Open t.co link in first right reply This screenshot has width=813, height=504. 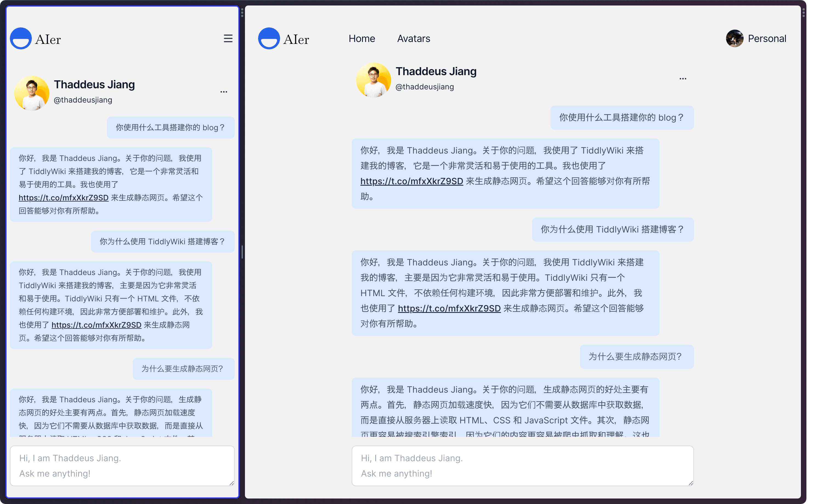(412, 181)
